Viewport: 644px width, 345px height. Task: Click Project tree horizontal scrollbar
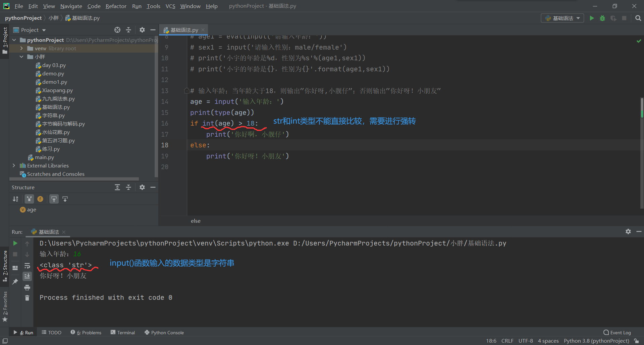pyautogui.click(x=74, y=179)
